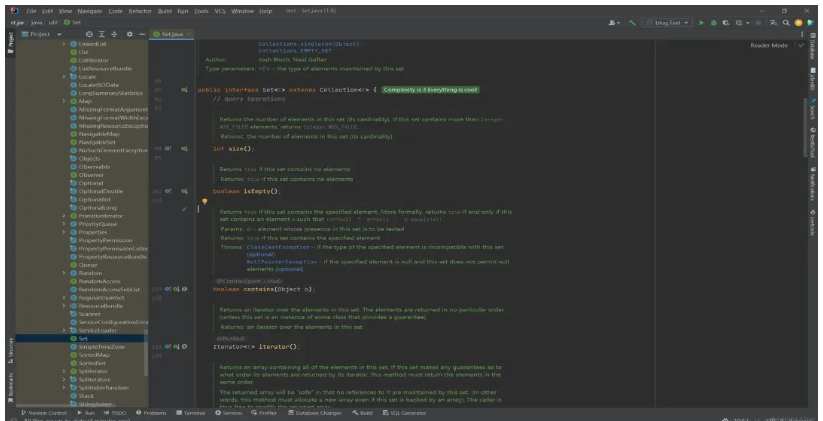Click the Build project hammer icon

click(x=632, y=23)
